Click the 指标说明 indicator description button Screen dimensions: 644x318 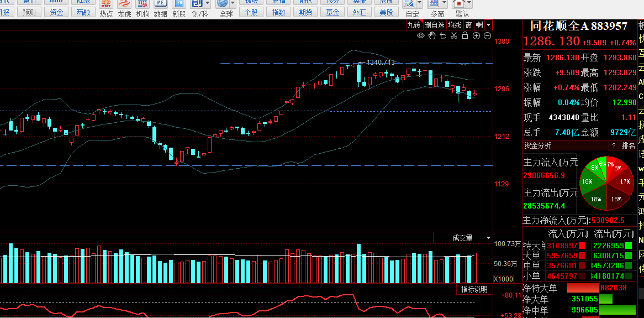pyautogui.click(x=474, y=289)
